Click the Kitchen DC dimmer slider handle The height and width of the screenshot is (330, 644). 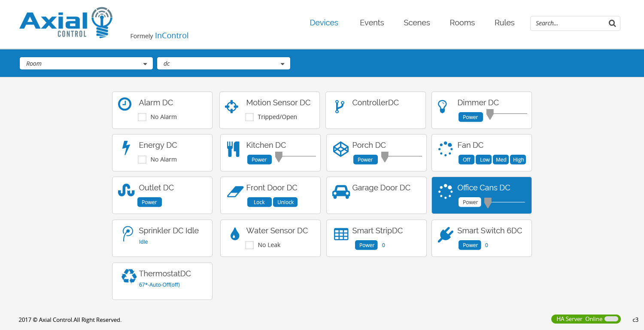[279, 157]
